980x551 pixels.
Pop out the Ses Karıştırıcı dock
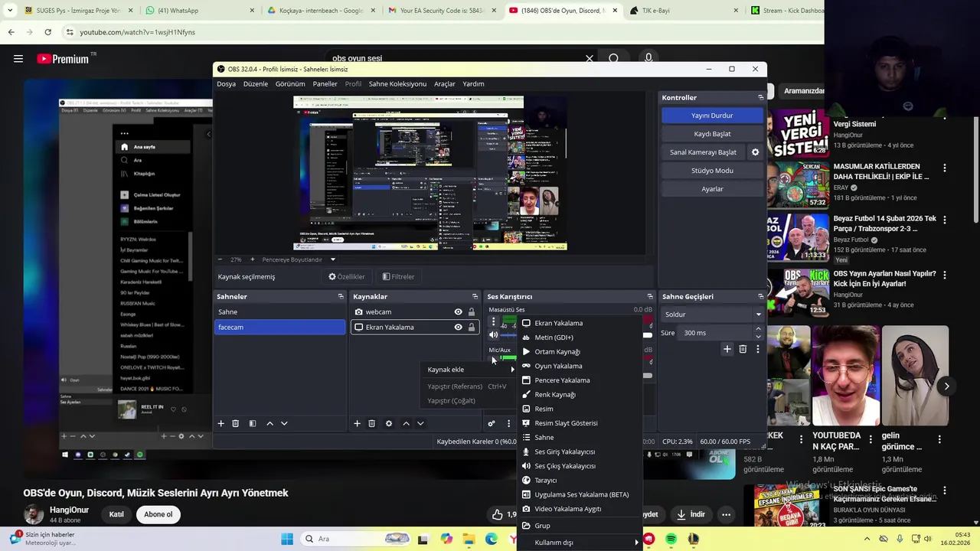[x=650, y=296]
